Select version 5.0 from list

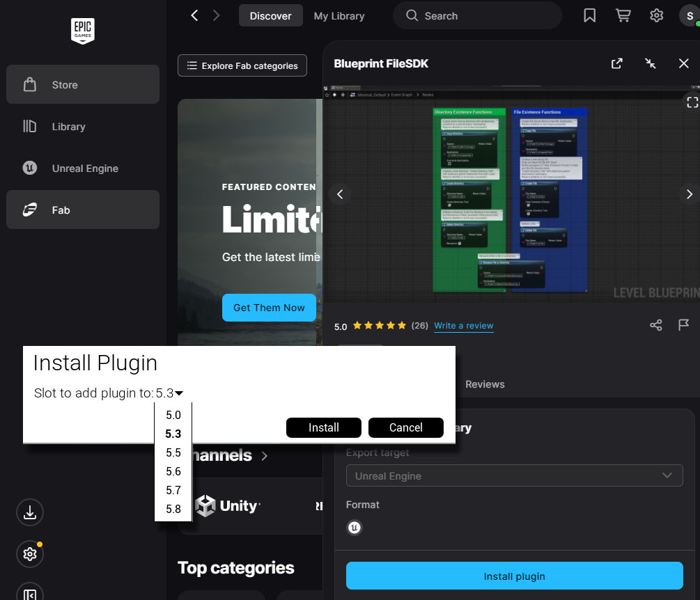click(173, 415)
